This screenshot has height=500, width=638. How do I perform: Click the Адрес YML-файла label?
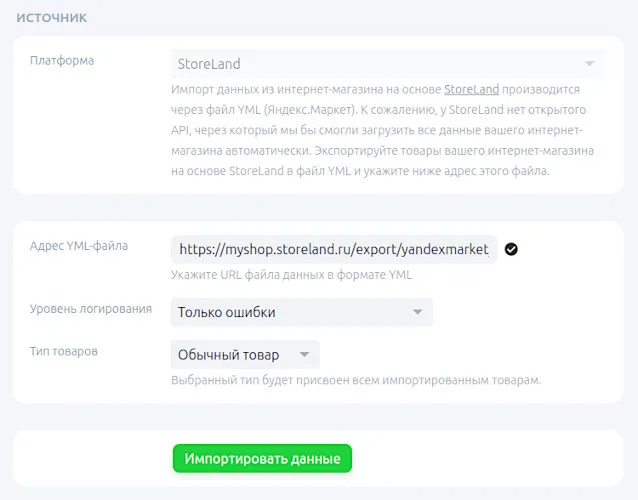(79, 246)
